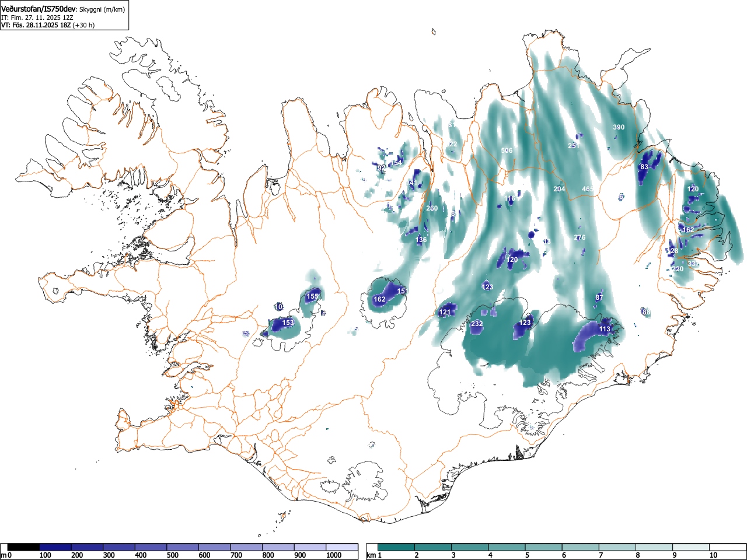Screen dimensions: 747x560
Task: Click the 'Skyggni (m/km)' caption
Action: (102, 9)
